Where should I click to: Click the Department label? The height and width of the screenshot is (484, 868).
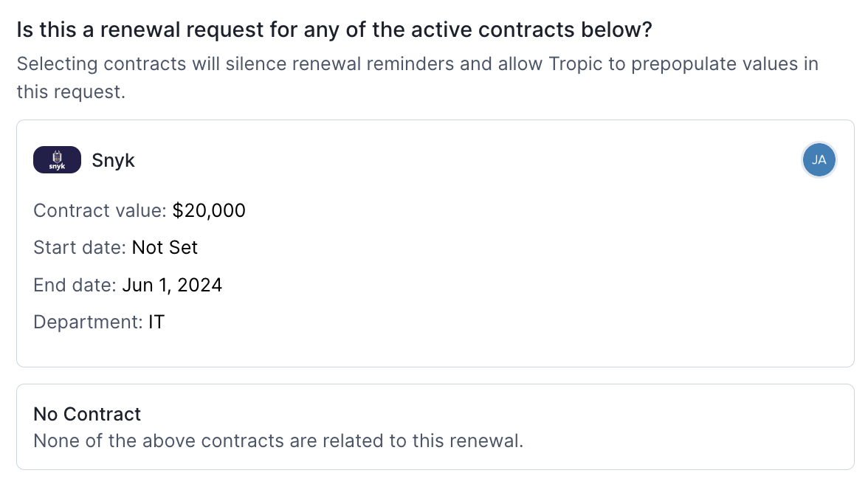pos(88,322)
